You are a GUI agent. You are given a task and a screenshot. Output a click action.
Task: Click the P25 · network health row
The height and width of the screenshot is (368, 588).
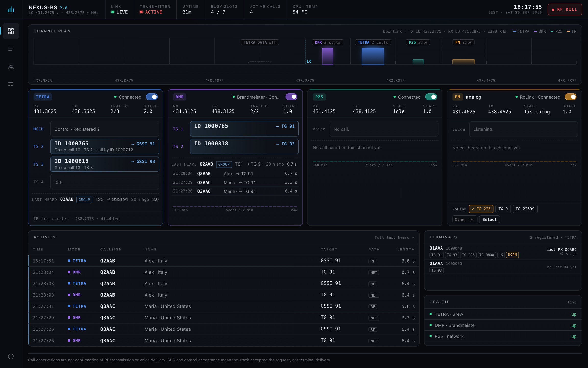503,336
